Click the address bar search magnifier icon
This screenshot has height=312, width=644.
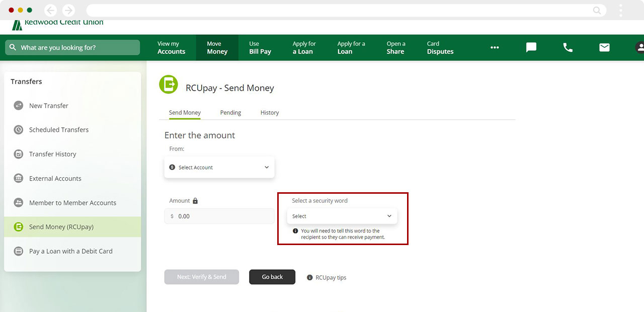click(597, 10)
